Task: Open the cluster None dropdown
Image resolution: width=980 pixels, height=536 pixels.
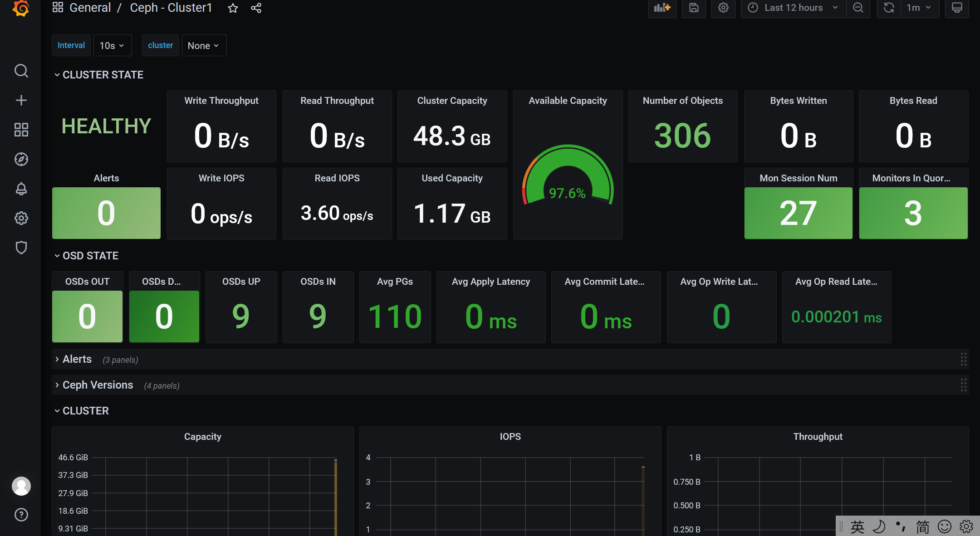Action: tap(204, 45)
